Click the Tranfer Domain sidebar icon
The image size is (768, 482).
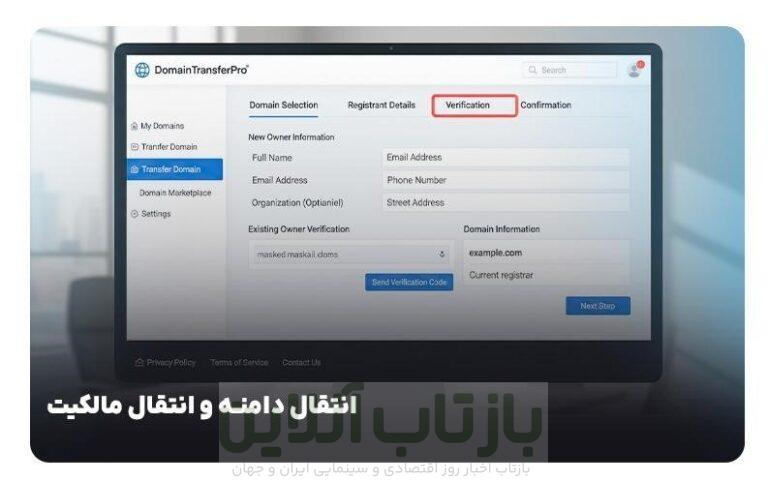coord(135,147)
